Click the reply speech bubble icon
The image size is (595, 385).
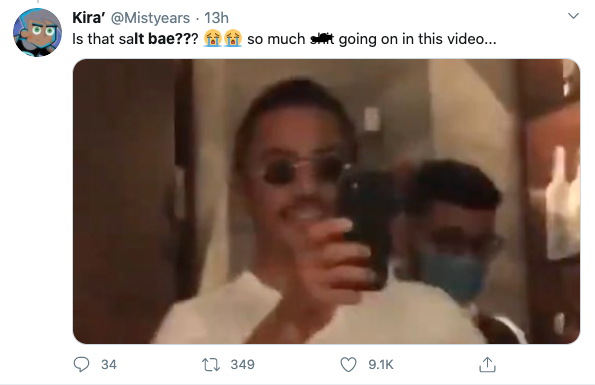(x=81, y=365)
